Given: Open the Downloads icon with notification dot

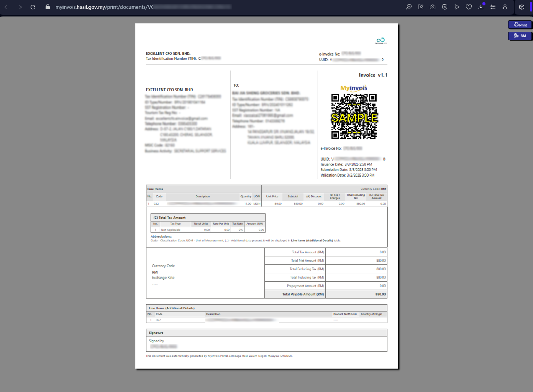Looking at the screenshot, I should coord(481,7).
